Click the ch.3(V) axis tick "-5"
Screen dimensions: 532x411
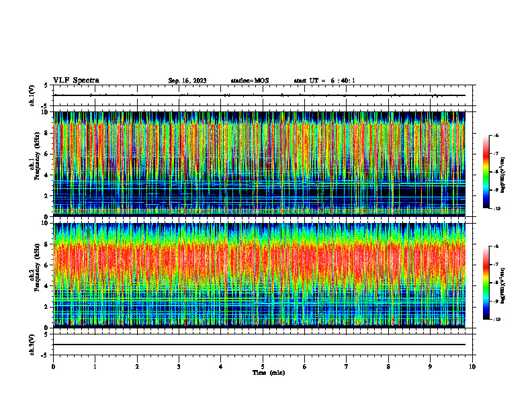tap(45, 355)
